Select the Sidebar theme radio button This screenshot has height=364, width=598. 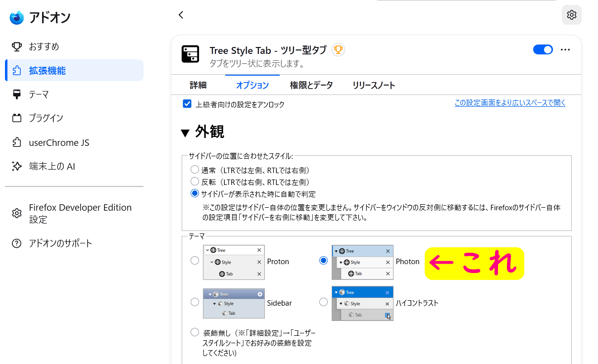195,302
